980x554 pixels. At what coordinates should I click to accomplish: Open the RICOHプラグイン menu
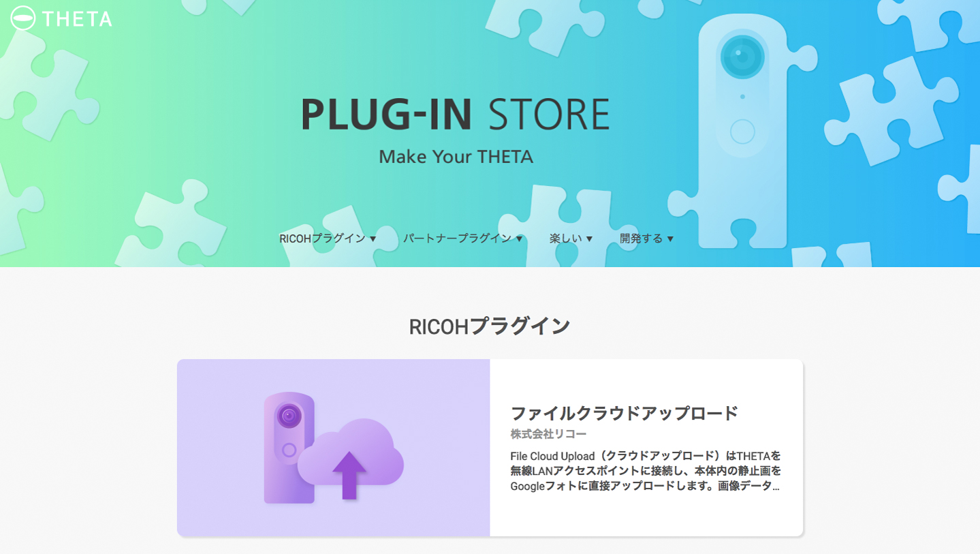[x=322, y=238]
